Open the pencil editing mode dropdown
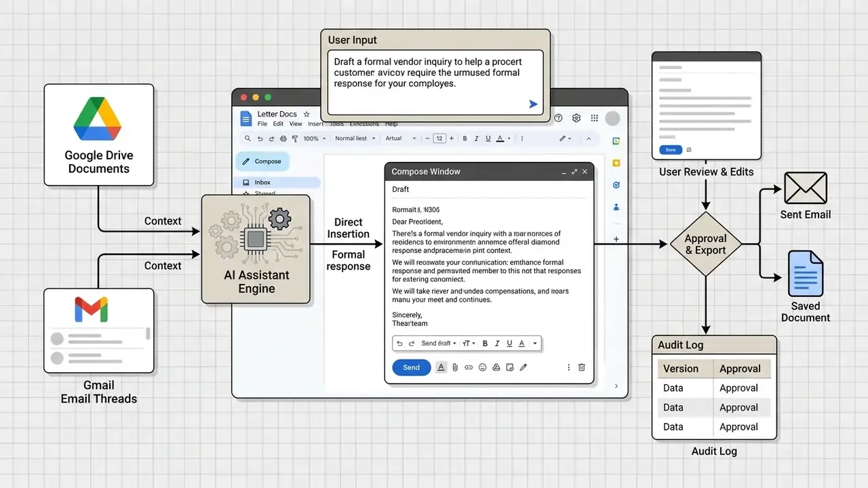This screenshot has height=488, width=868. pos(565,138)
